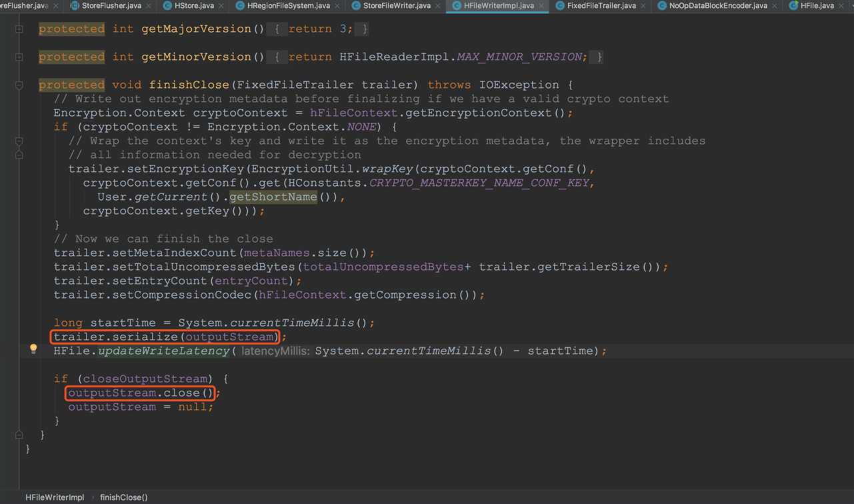Close the HFileWriterImpl.java tab
Screen dimensions: 854x504
pyautogui.click(x=541, y=6)
